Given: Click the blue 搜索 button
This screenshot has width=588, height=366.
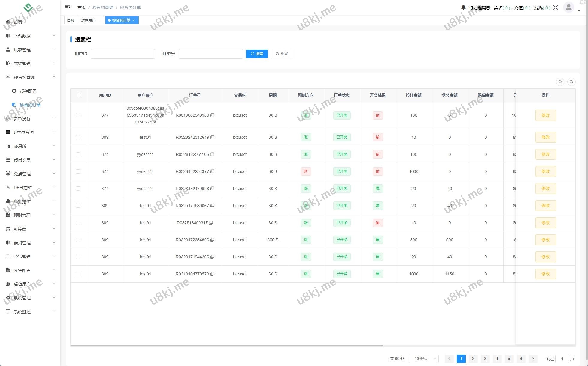Looking at the screenshot, I should pyautogui.click(x=257, y=54).
